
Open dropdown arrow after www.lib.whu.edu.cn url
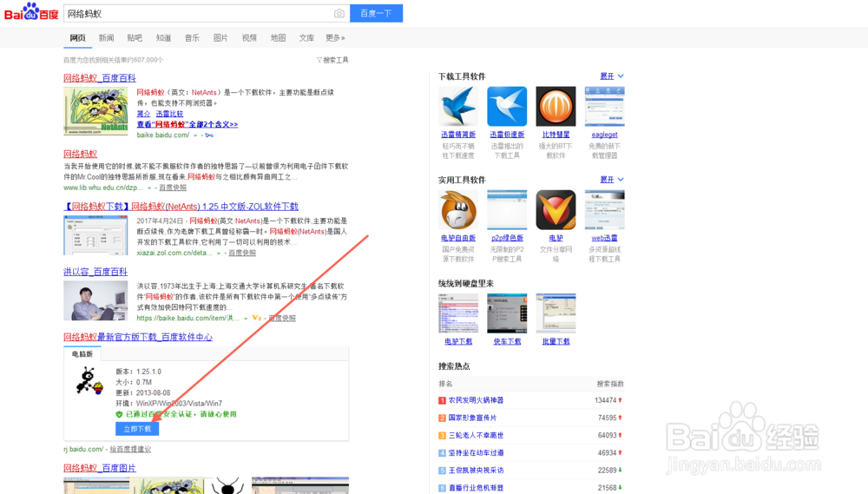point(149,188)
